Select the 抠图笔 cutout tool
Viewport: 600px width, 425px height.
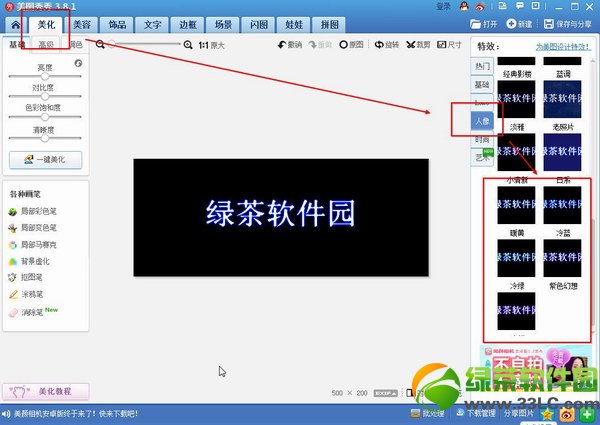(26, 277)
